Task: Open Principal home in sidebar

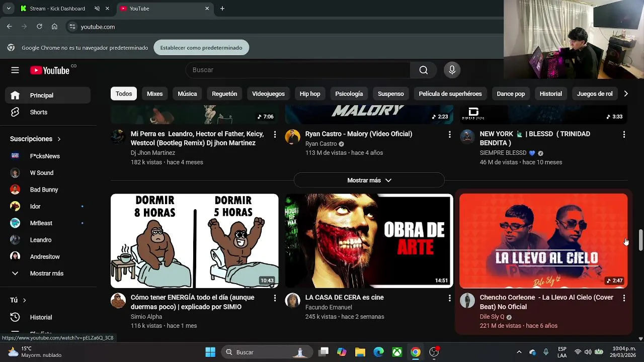Action: point(48,96)
